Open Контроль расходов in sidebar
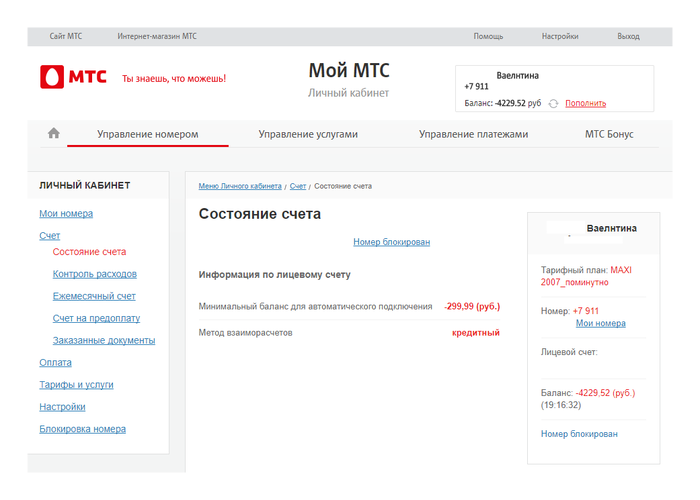This screenshot has width=700, height=500. pyautogui.click(x=95, y=274)
